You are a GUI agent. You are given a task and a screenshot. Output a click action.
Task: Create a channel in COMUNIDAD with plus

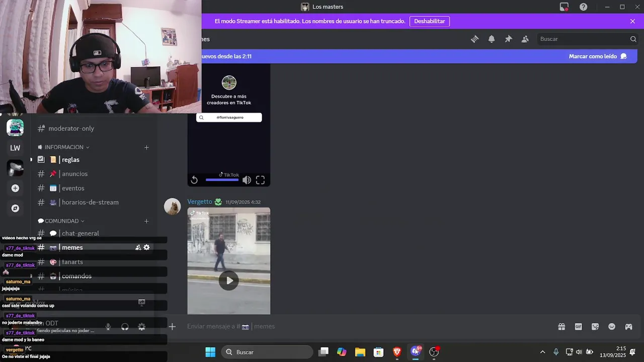pyautogui.click(x=146, y=221)
